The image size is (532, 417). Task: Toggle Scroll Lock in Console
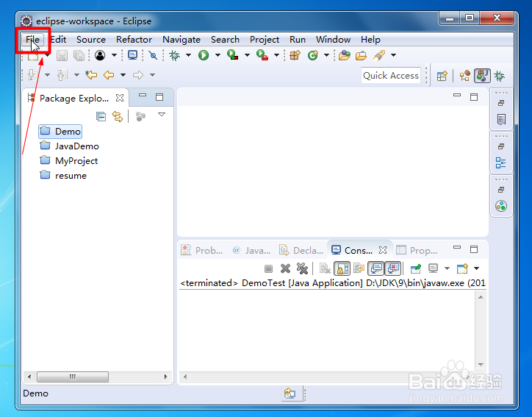342,268
